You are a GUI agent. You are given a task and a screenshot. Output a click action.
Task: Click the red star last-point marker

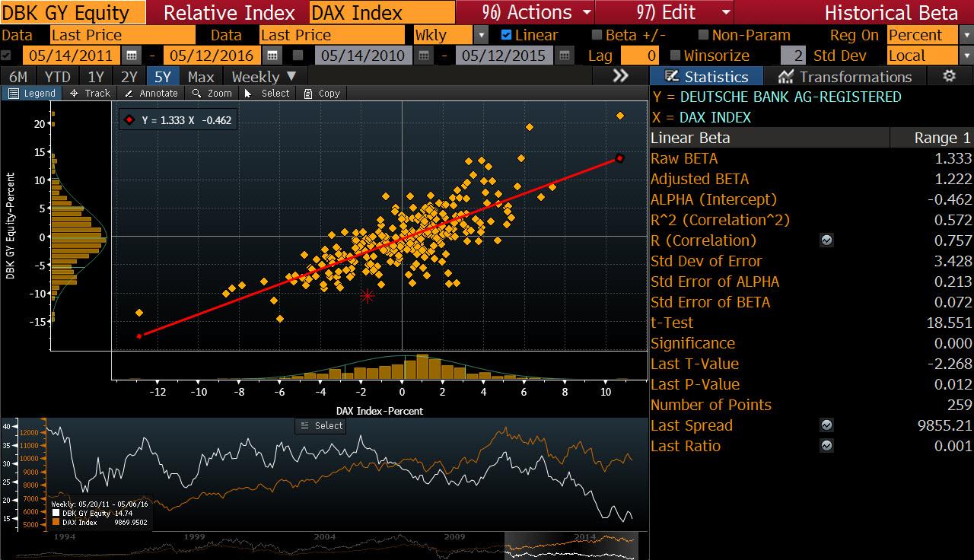(x=368, y=296)
